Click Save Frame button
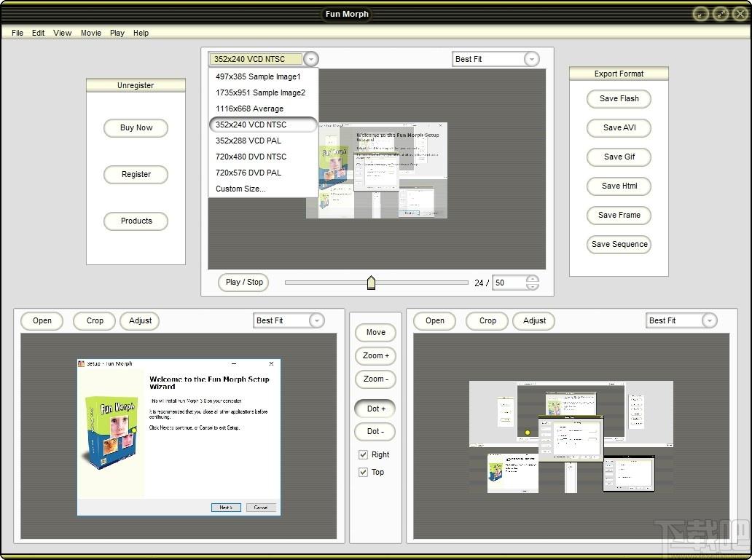 pos(619,216)
